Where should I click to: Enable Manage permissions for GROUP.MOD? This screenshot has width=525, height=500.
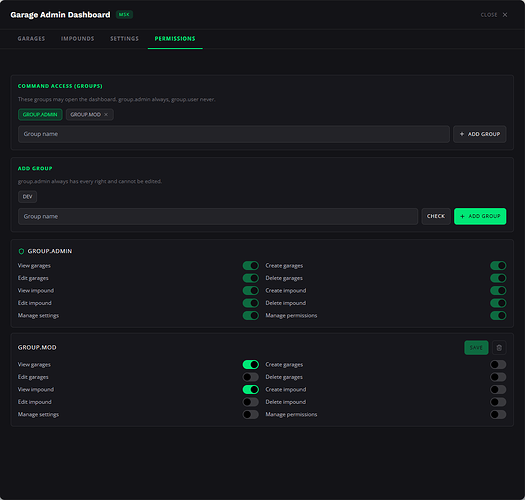tap(498, 415)
